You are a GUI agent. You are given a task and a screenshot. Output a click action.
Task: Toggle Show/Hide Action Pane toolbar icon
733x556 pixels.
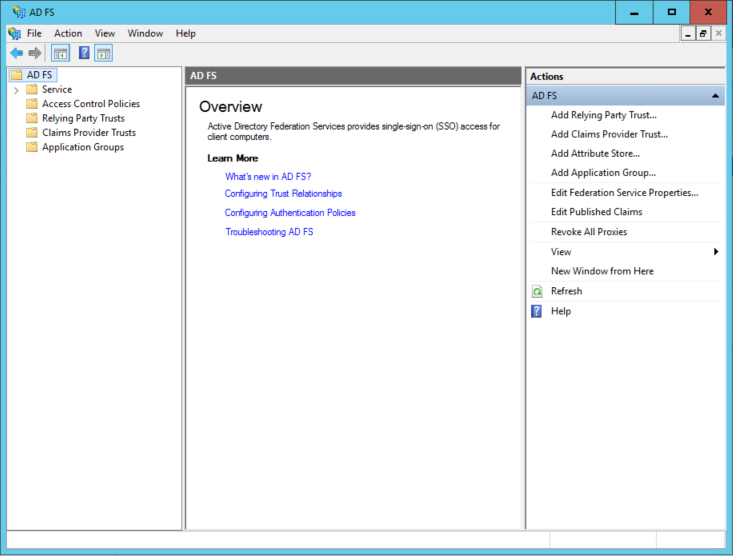click(104, 53)
